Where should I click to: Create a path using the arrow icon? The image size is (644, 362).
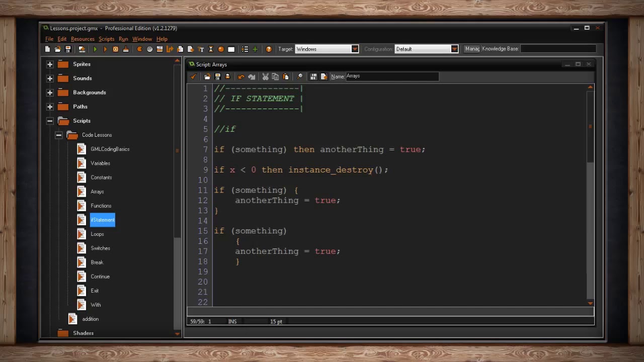[170, 49]
